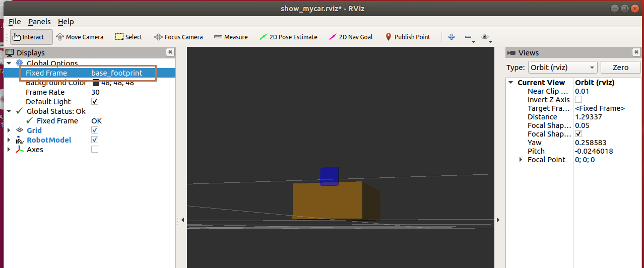
Task: Collapse the Global Options tree
Action: [9, 63]
